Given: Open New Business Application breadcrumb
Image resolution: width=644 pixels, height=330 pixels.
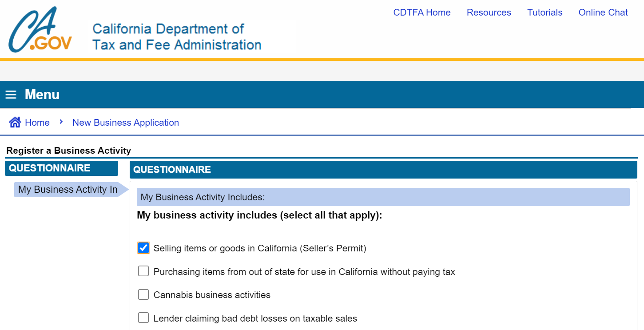Looking at the screenshot, I should click(126, 123).
